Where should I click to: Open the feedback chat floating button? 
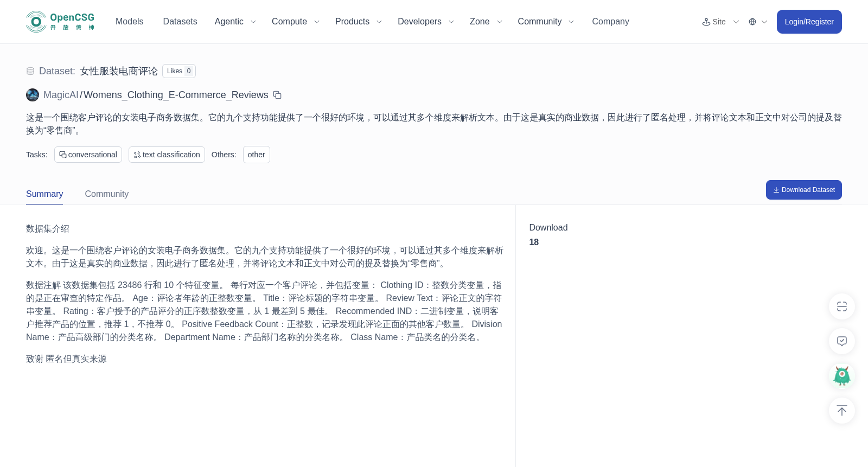click(x=842, y=341)
